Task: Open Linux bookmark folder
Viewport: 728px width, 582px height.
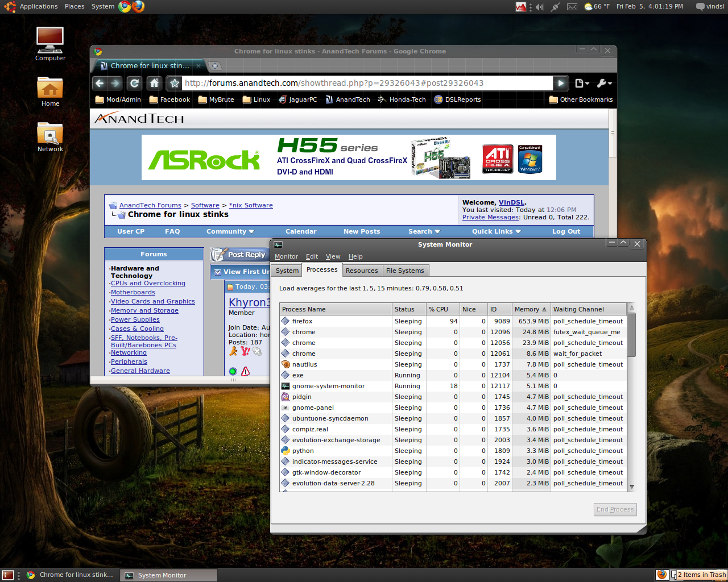Action: [257, 99]
